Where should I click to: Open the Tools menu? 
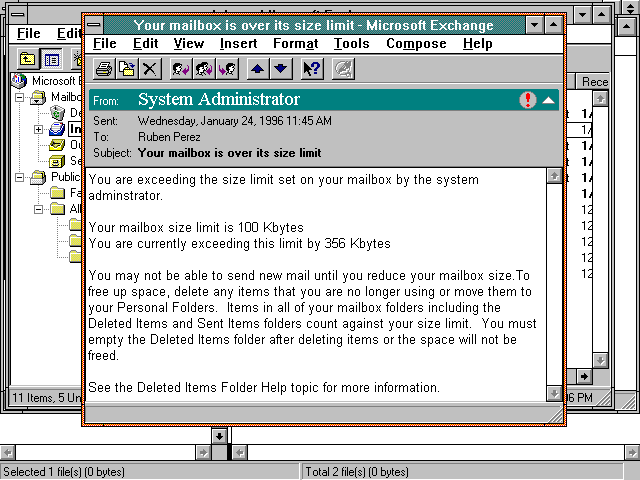coord(351,44)
